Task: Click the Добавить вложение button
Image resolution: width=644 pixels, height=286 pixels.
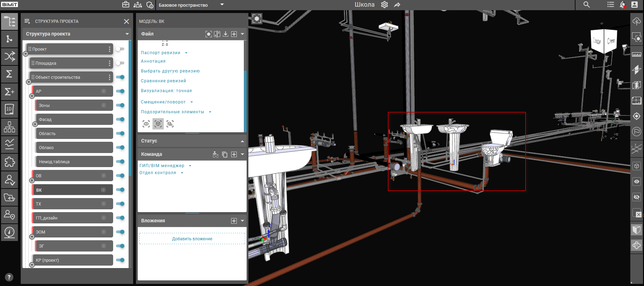Action: pos(192,239)
